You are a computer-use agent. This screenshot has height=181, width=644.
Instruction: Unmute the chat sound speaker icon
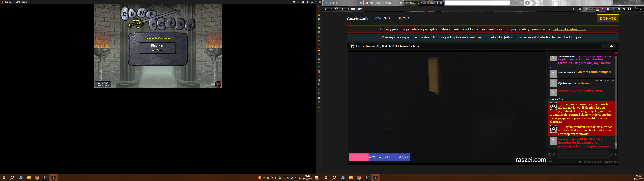pyautogui.click(x=581, y=162)
